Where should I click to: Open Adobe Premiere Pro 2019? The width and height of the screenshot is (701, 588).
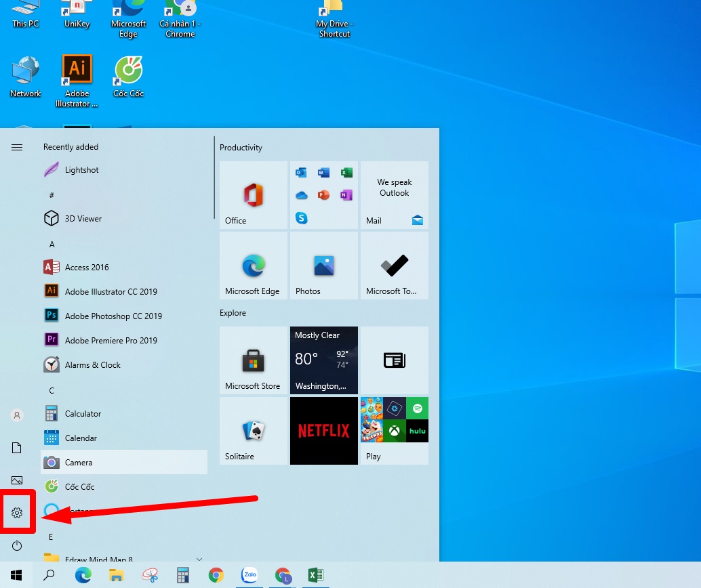click(x=111, y=341)
